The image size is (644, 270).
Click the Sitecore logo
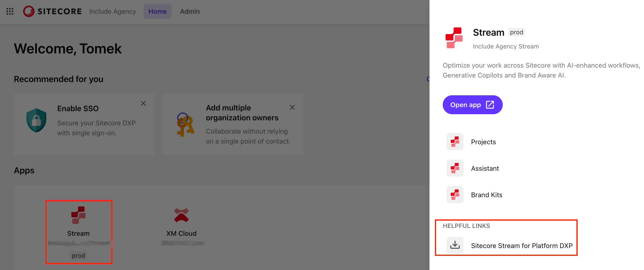[x=52, y=11]
